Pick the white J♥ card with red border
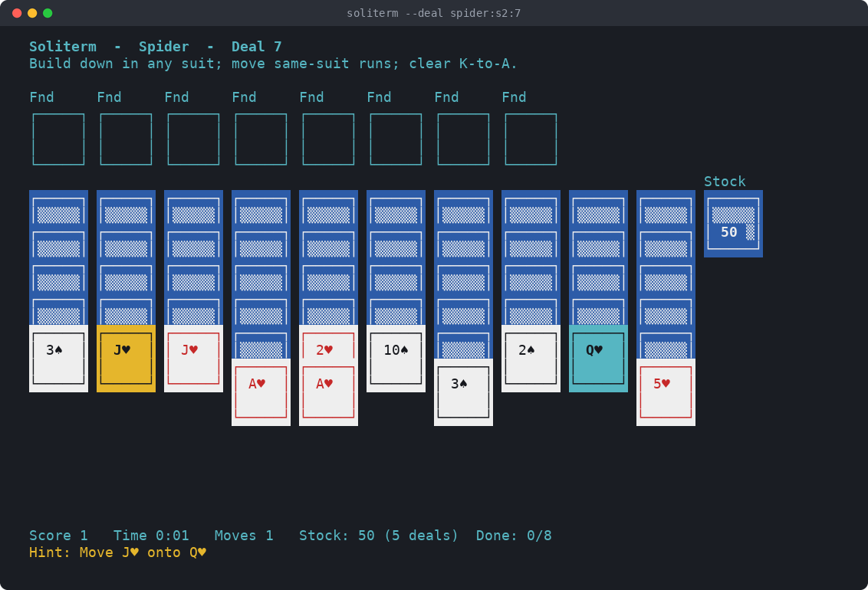 193,359
